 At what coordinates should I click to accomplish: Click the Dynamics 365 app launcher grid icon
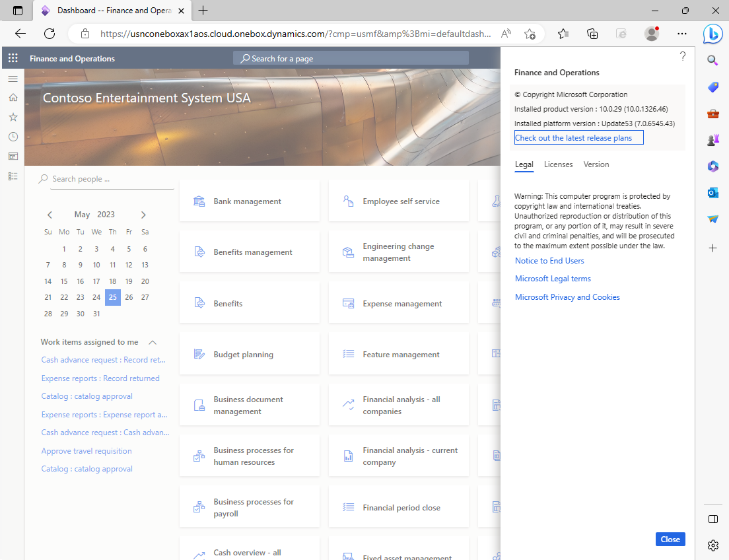(x=13, y=58)
